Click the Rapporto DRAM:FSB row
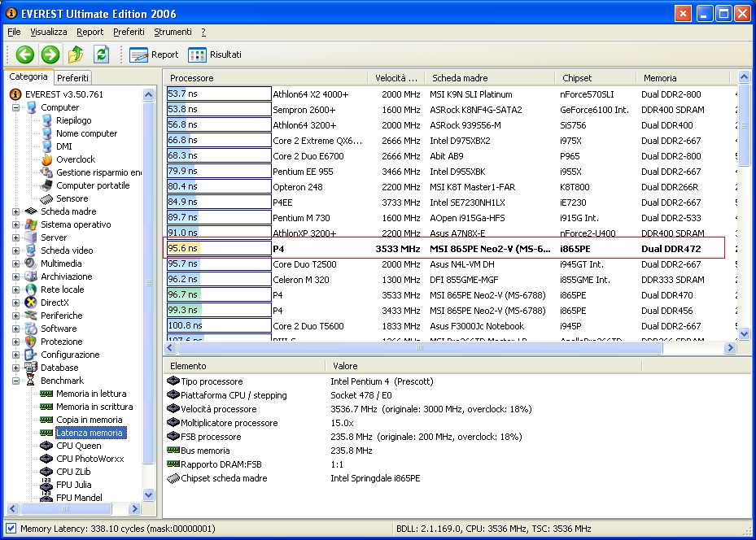The height and width of the screenshot is (540, 756). (x=403, y=464)
